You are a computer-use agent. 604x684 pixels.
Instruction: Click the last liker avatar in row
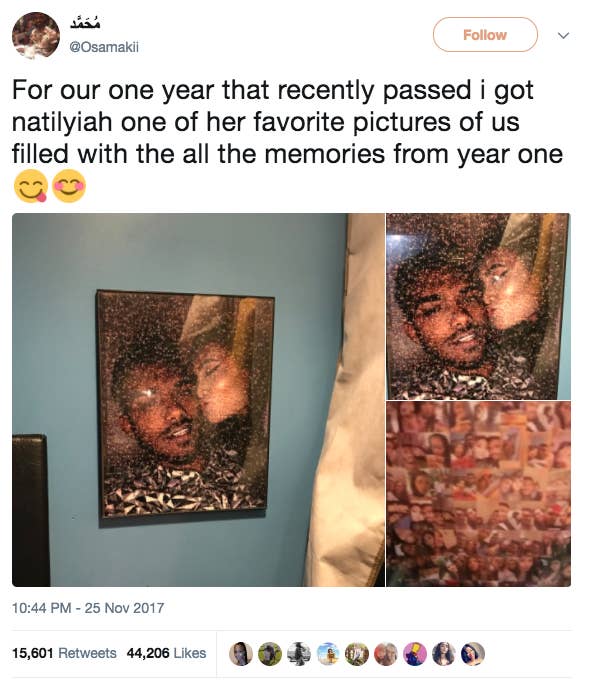473,653
